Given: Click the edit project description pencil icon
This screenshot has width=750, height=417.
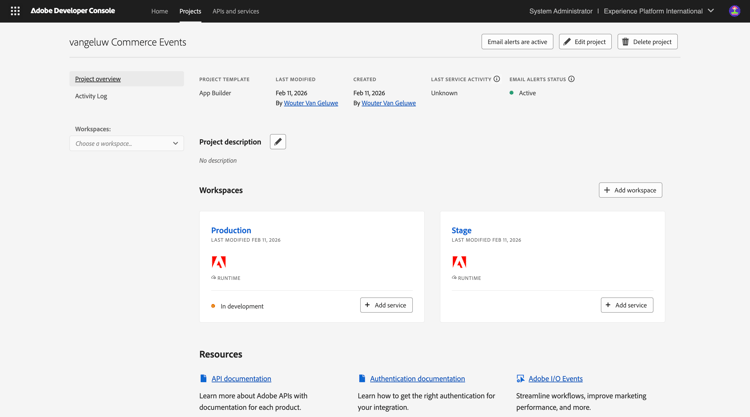Looking at the screenshot, I should coord(278,142).
